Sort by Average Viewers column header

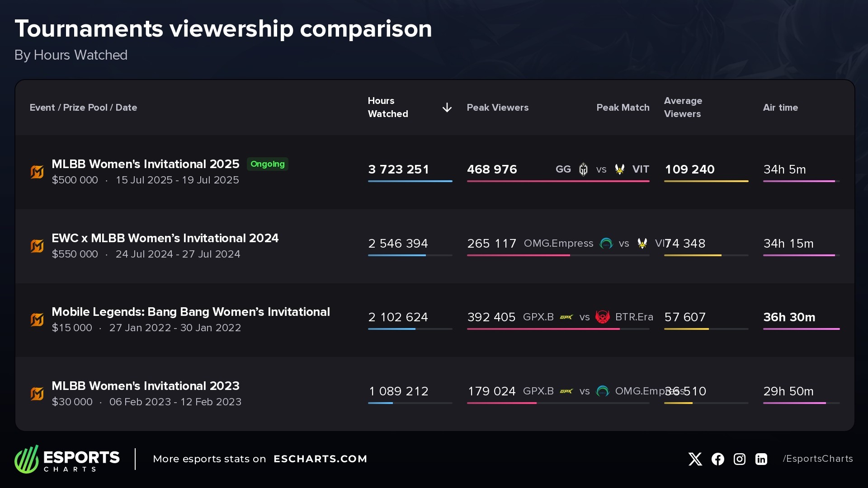[x=683, y=108]
